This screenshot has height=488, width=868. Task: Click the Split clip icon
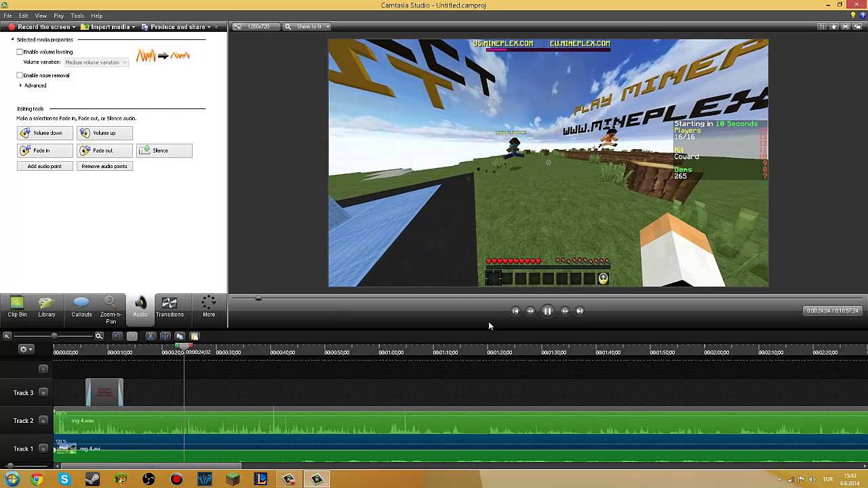pyautogui.click(x=165, y=336)
